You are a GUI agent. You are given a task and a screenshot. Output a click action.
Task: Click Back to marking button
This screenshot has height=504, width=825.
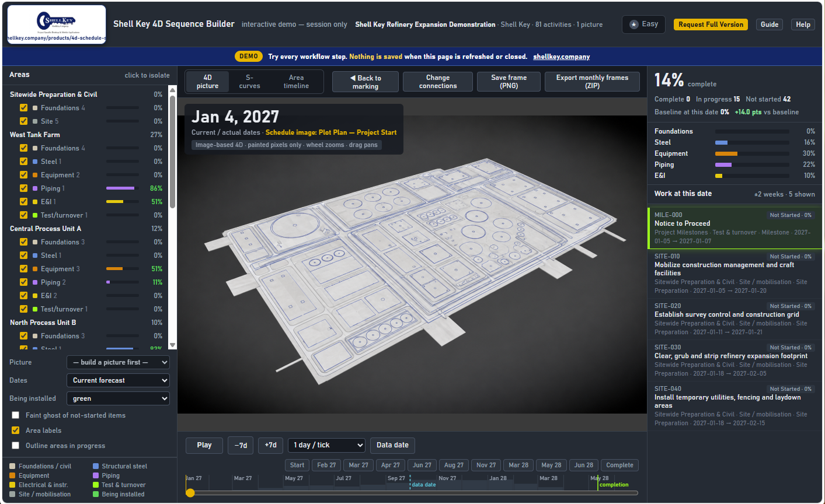pyautogui.click(x=365, y=82)
